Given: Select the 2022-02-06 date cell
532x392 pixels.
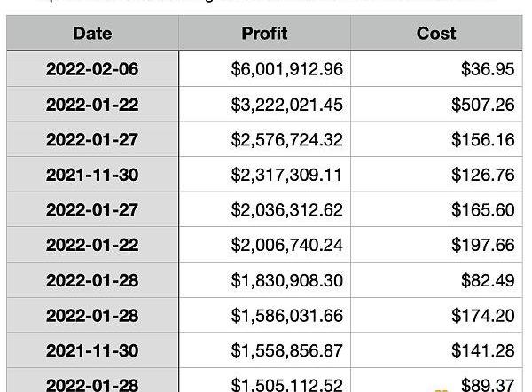Looking at the screenshot, I should (x=92, y=69).
